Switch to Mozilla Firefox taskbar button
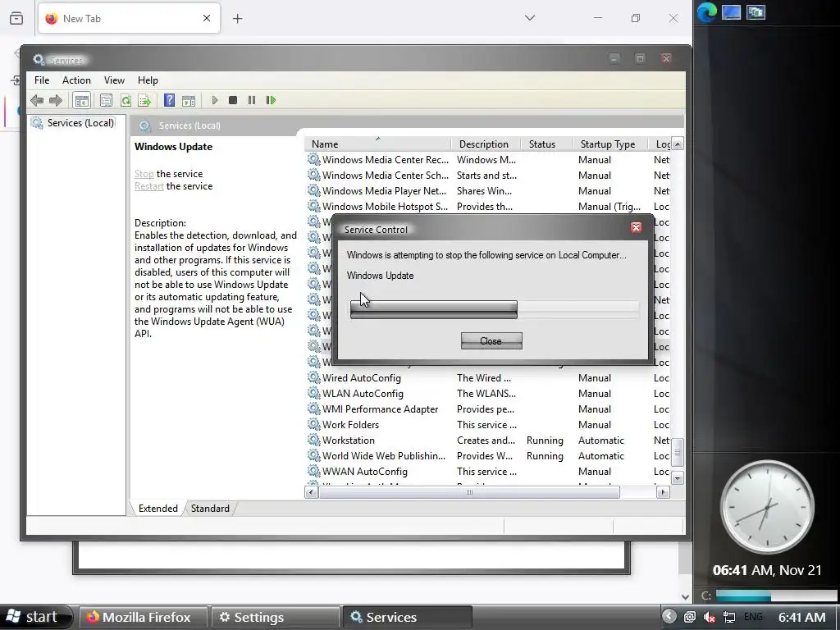840x630 pixels. 143,617
